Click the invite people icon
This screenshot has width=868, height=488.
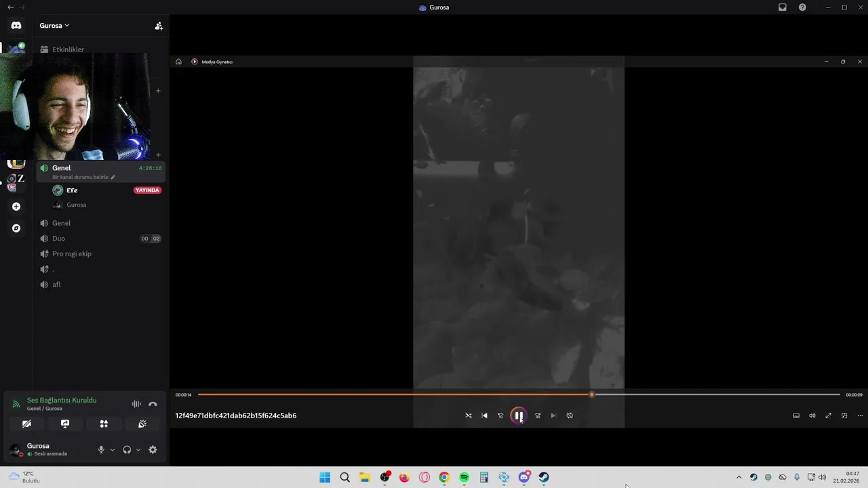[159, 26]
